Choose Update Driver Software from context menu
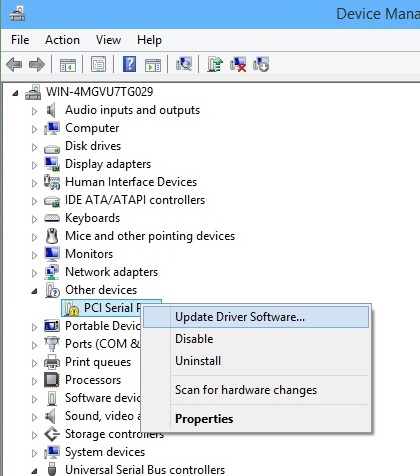420x476 pixels. [256, 317]
